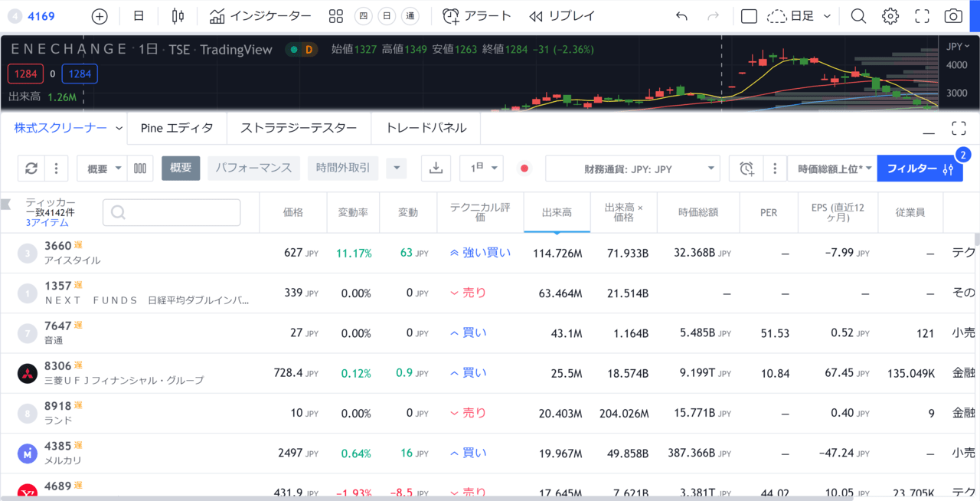
Task: Open the 8918 ランド ticker
Action: pyautogui.click(x=58, y=405)
